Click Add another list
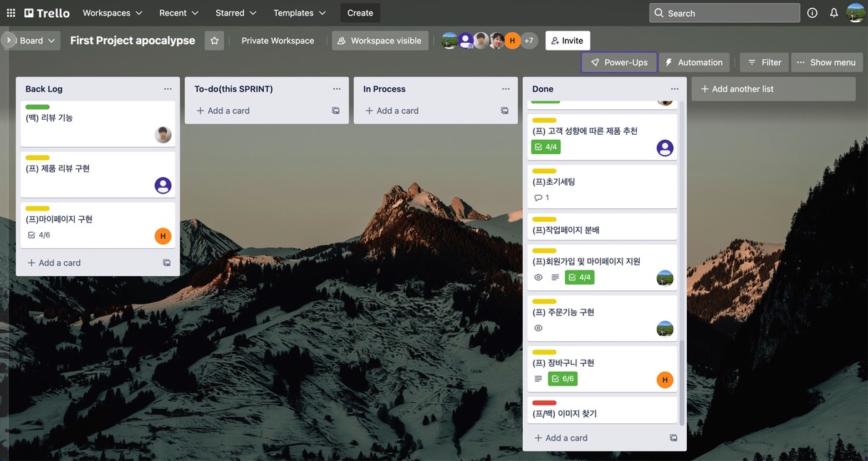868x461 pixels. coord(773,89)
